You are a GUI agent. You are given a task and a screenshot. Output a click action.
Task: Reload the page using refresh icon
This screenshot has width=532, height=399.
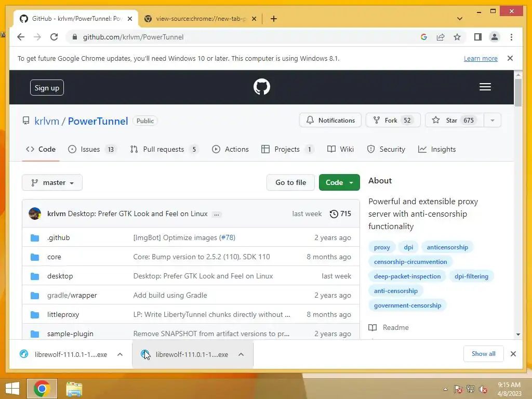tap(54, 37)
